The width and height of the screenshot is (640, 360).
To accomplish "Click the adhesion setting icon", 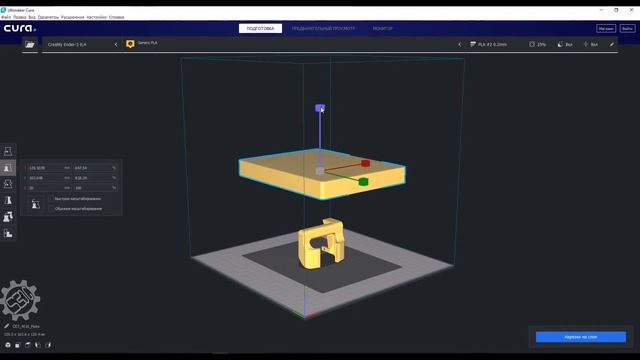I will point(586,44).
